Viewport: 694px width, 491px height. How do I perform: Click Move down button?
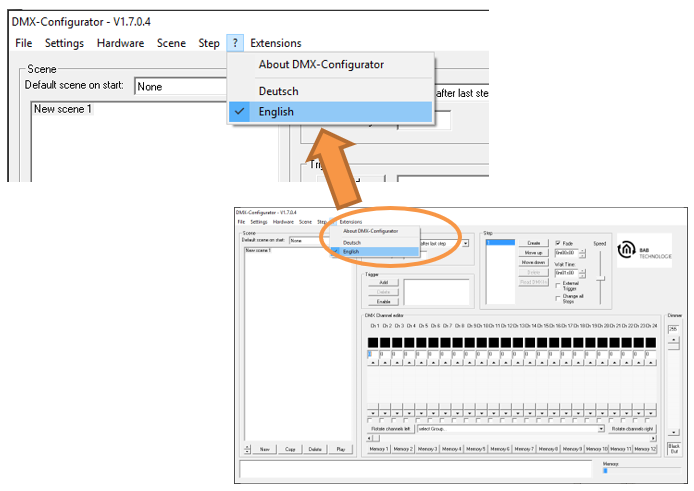[533, 263]
